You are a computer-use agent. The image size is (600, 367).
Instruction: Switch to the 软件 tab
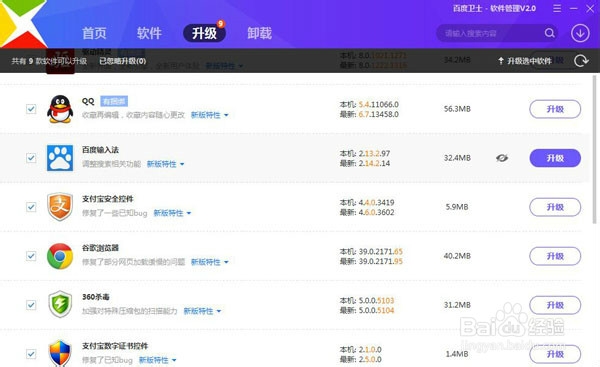point(149,33)
